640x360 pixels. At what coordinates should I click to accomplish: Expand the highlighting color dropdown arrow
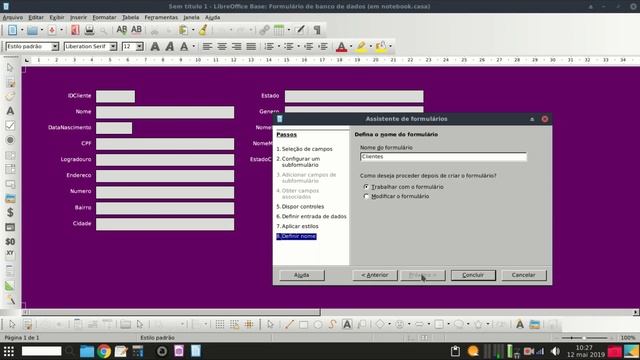371,47
